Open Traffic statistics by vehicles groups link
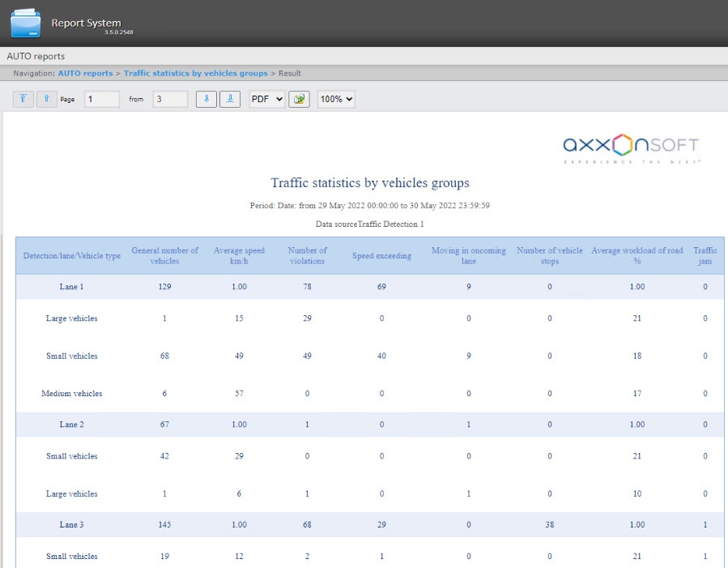The width and height of the screenshot is (728, 568). [x=195, y=73]
